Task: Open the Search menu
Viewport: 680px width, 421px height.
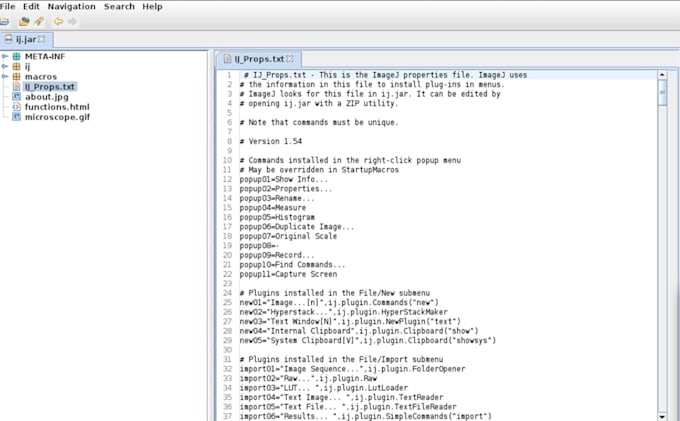Action: pos(119,7)
